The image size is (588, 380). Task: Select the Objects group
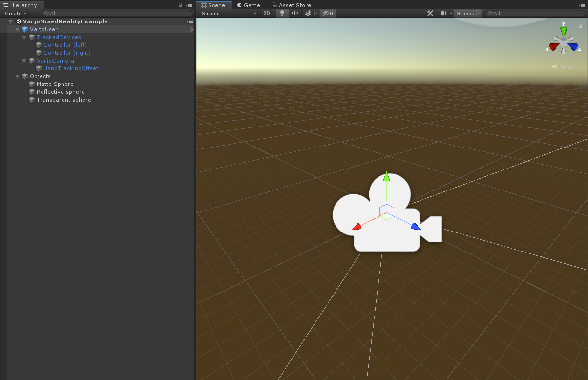(40, 76)
